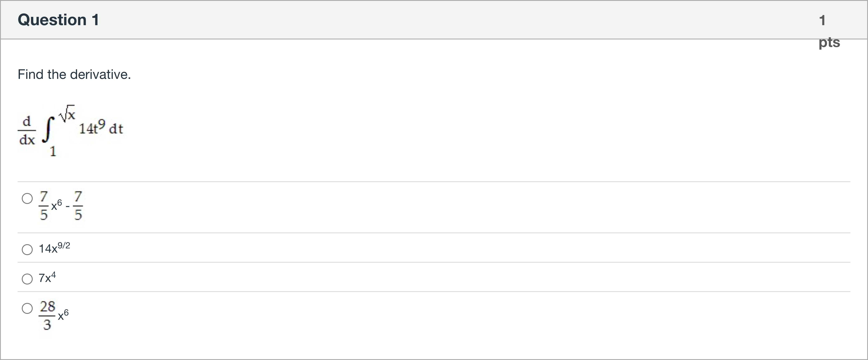868x360 pixels.
Task: Click the "pts" label
Action: (x=829, y=43)
